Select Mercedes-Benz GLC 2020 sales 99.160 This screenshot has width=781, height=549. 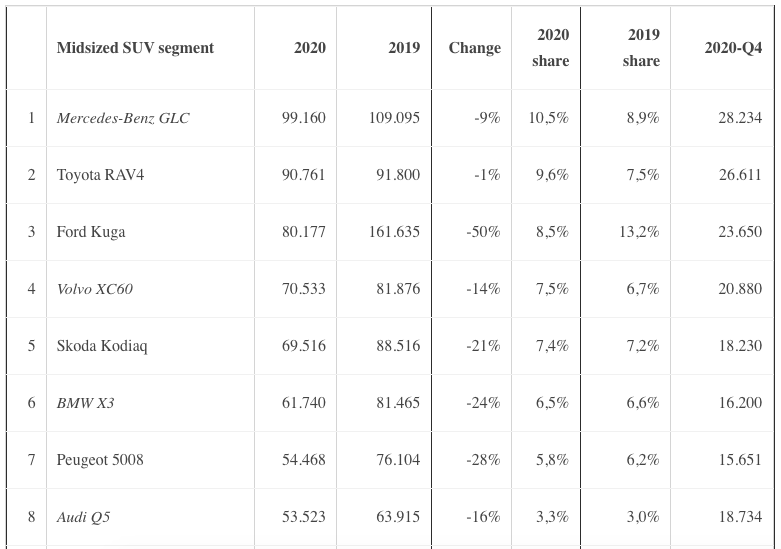click(304, 118)
